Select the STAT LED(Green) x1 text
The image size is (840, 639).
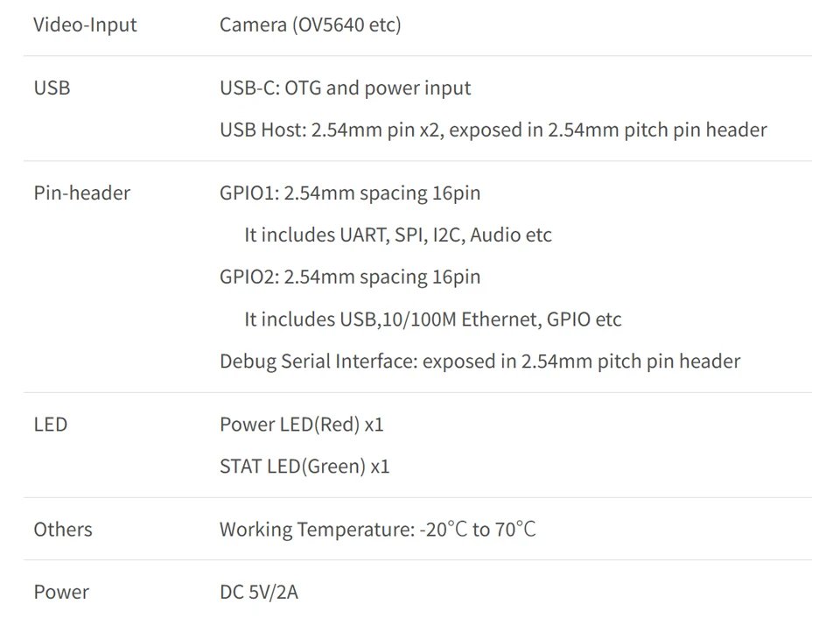point(304,466)
